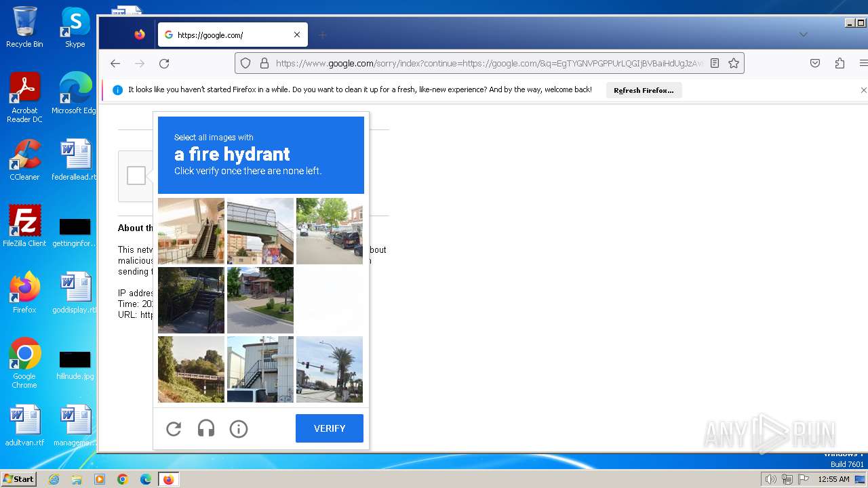Close the google.com tab
Image resolution: width=868 pixels, height=488 pixels.
click(x=297, y=35)
